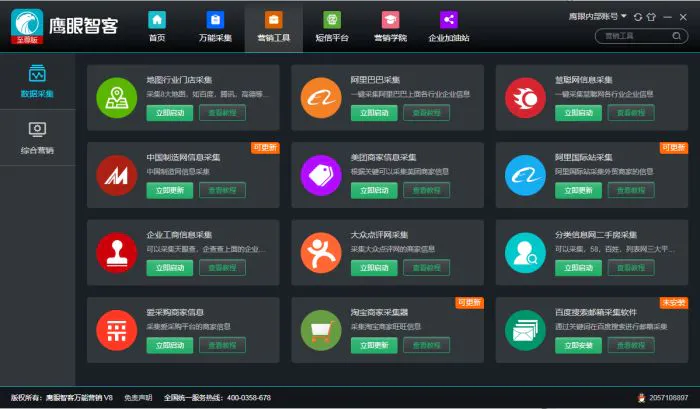This screenshot has height=409, width=700.
Task: Click the 可更新 badge on 中国制造网信息采集
Action: pos(265,148)
